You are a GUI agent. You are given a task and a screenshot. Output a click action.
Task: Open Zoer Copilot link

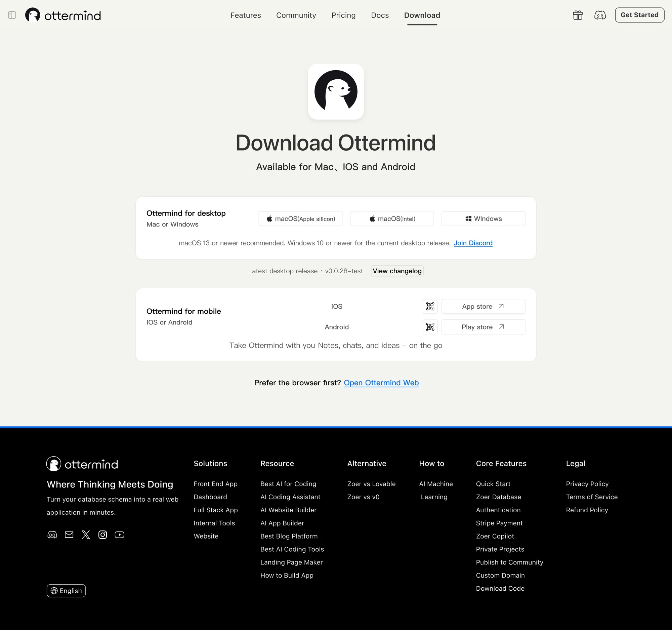point(495,536)
